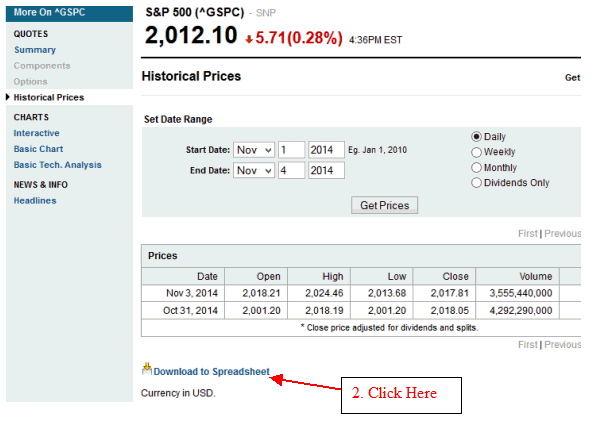This screenshot has height=438, width=599.
Task: Open the Summary quotes page
Action: tap(35, 50)
